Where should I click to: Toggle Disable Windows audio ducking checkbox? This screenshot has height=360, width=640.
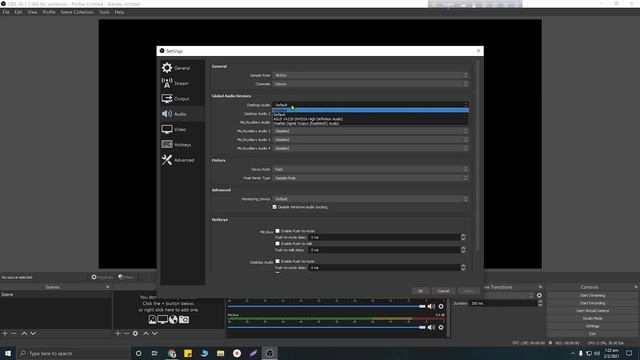pyautogui.click(x=275, y=207)
